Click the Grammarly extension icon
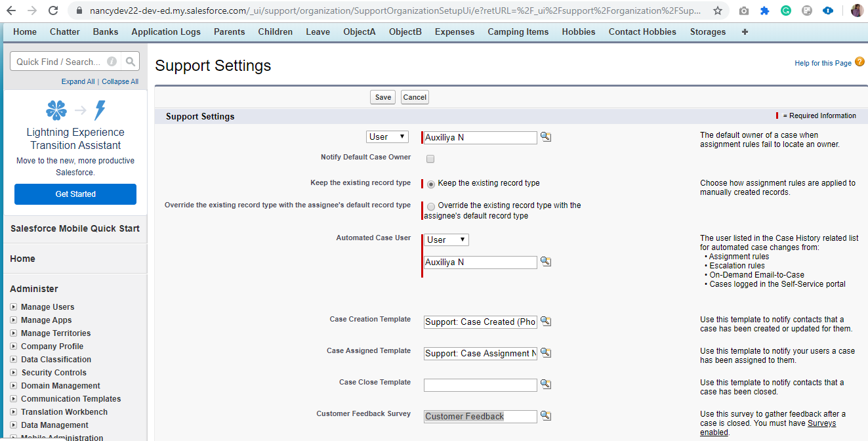The width and height of the screenshot is (868, 441). click(786, 10)
